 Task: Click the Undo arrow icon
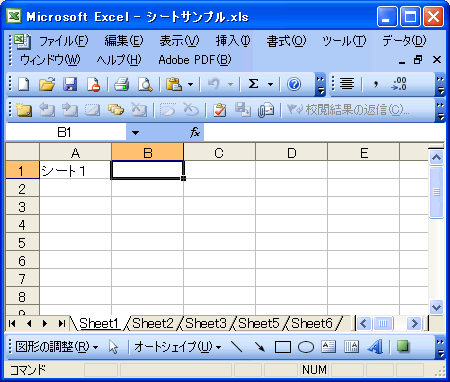pos(214,84)
